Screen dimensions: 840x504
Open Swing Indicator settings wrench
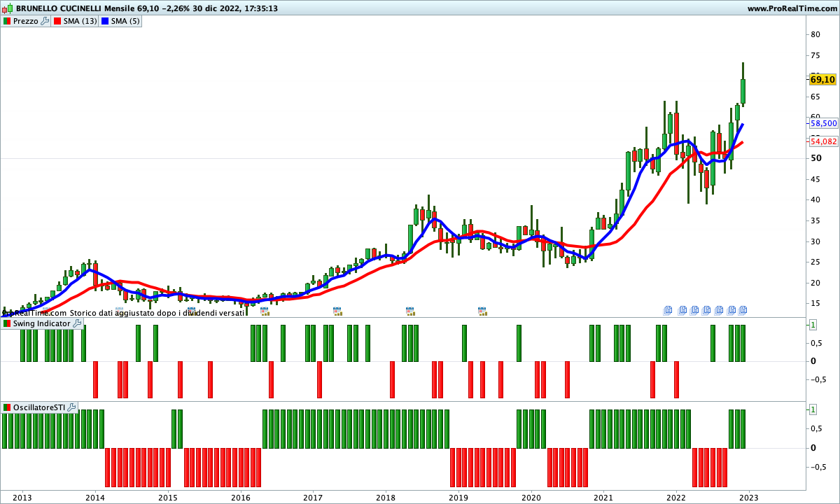77,323
